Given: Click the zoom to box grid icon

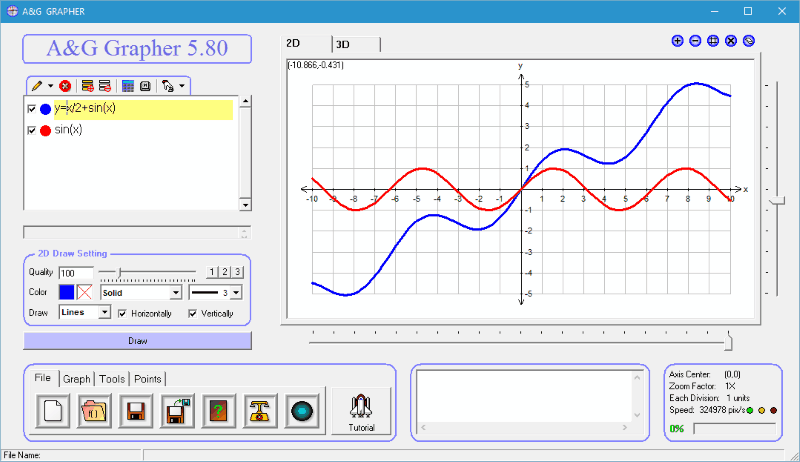Looking at the screenshot, I should (x=713, y=41).
